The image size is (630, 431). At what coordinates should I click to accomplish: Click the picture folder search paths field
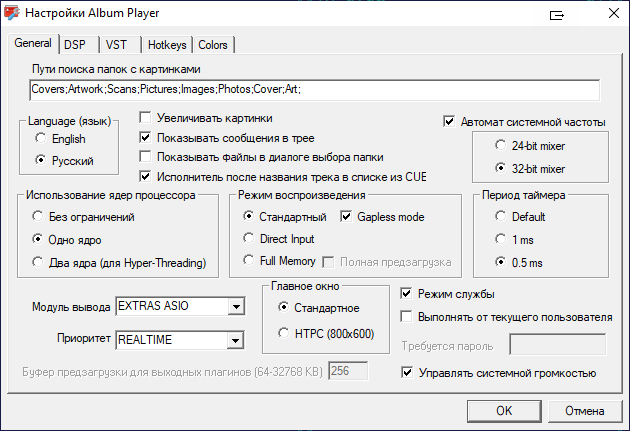coord(315,90)
